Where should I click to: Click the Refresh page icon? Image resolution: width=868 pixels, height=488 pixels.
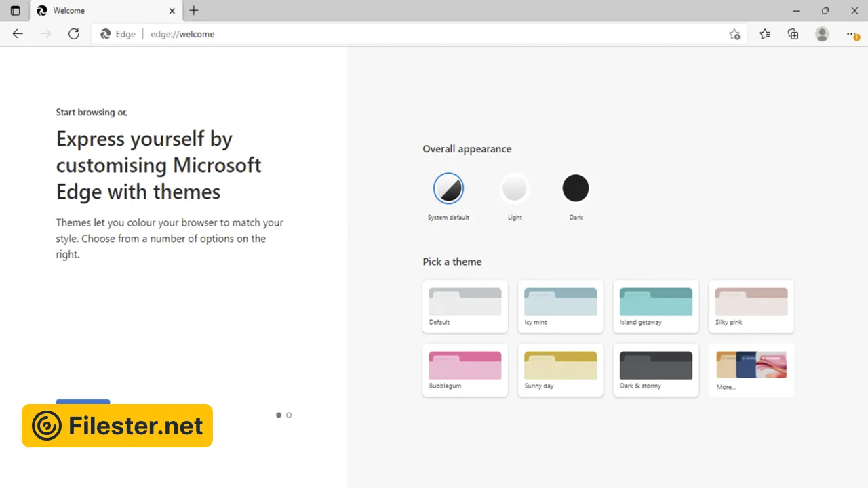(x=74, y=34)
